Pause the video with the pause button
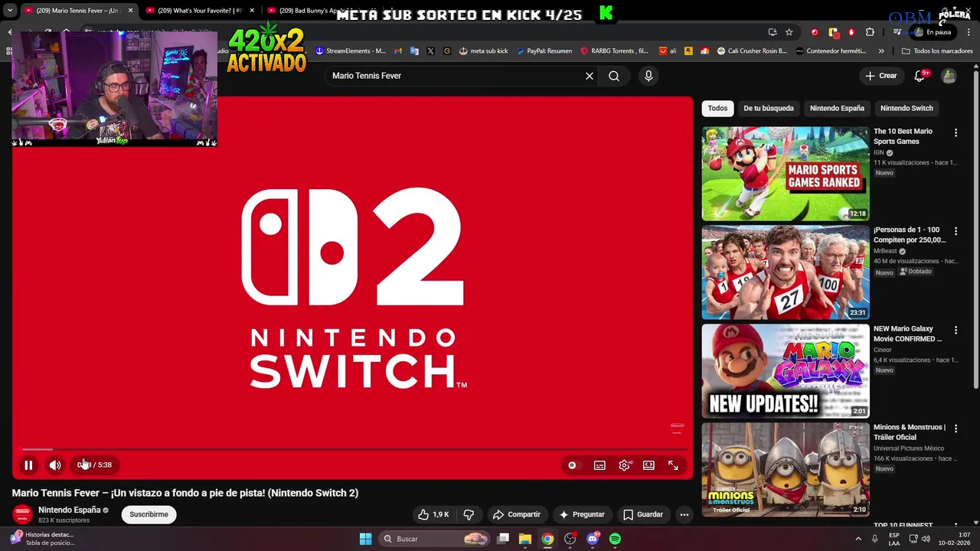 (x=28, y=465)
